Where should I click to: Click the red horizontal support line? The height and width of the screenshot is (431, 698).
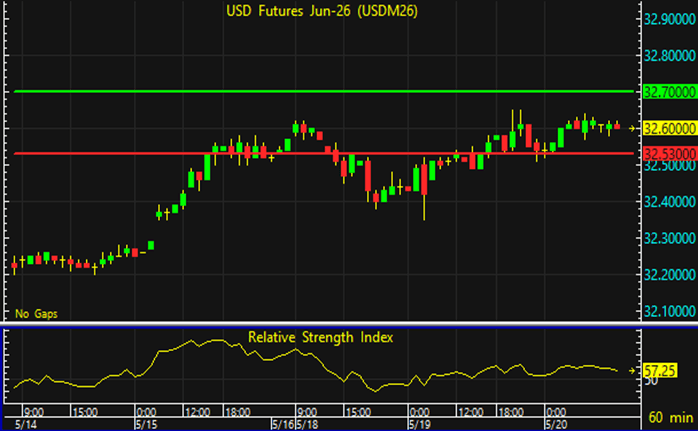pyautogui.click(x=324, y=154)
